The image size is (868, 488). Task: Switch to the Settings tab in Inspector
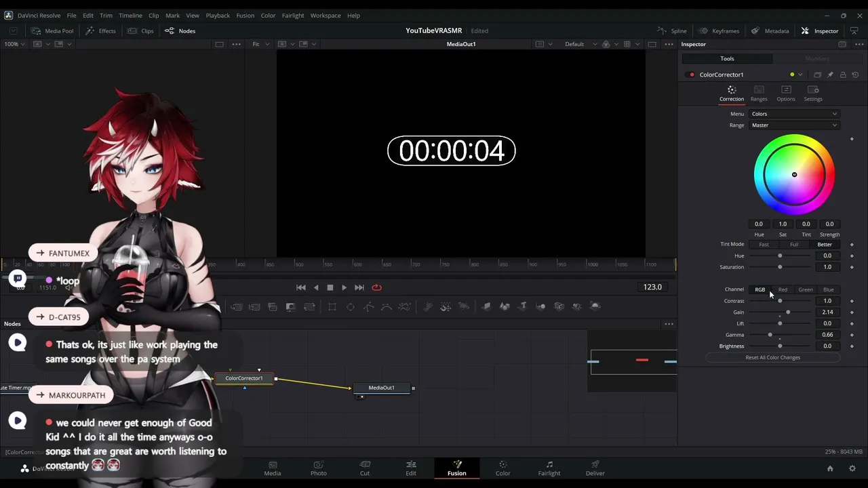(813, 94)
